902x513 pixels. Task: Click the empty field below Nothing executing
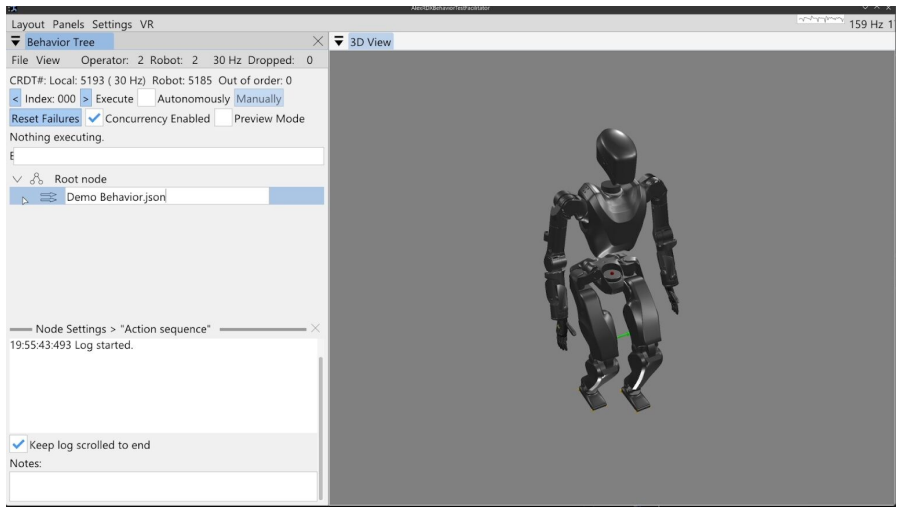pos(168,156)
